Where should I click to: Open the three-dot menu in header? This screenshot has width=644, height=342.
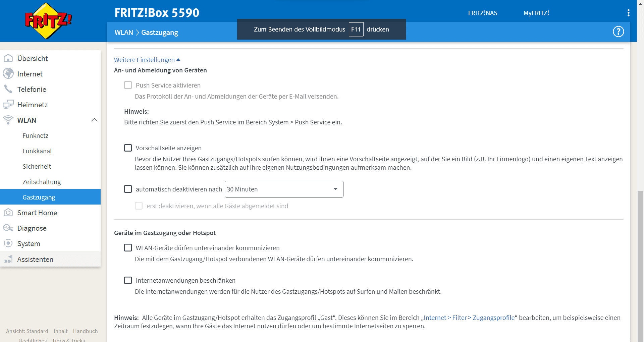click(628, 13)
